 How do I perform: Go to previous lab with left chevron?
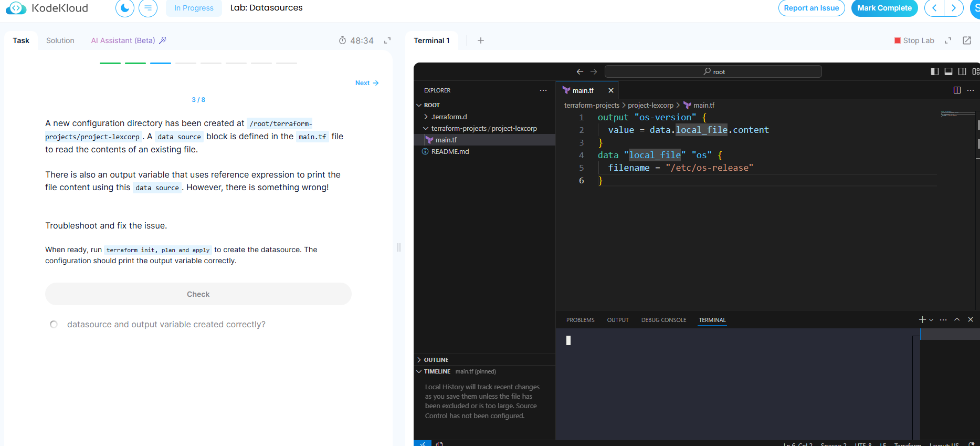tap(934, 8)
